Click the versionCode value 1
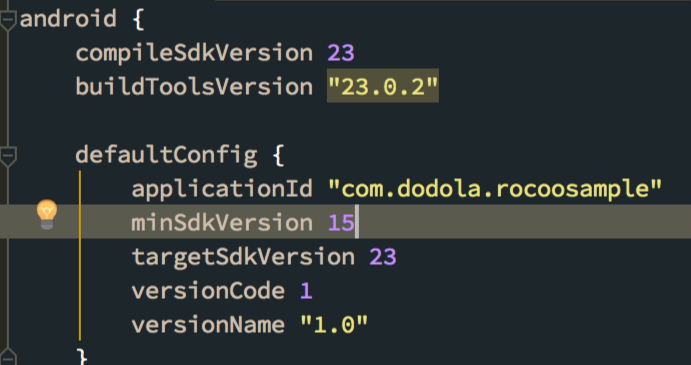The height and width of the screenshot is (365, 691). pyautogui.click(x=306, y=291)
